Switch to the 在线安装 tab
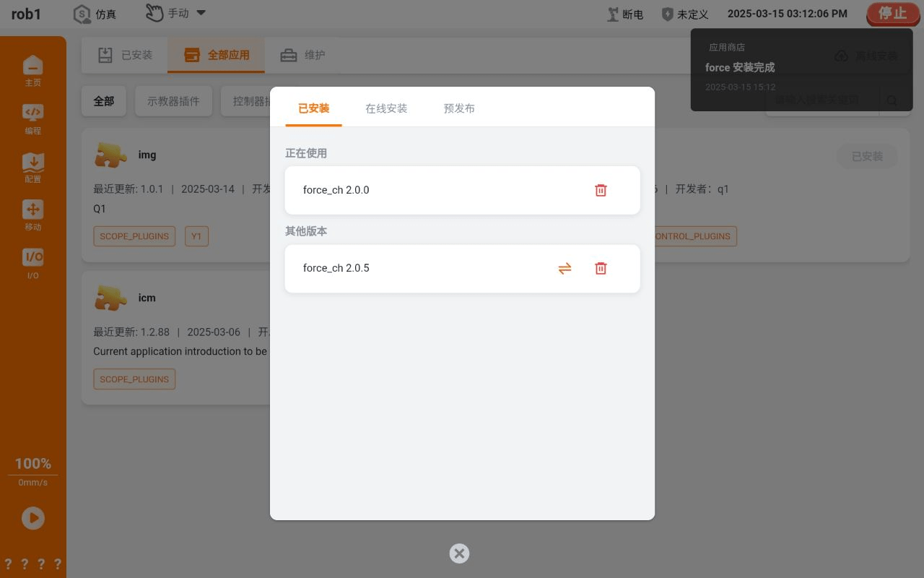 point(386,108)
